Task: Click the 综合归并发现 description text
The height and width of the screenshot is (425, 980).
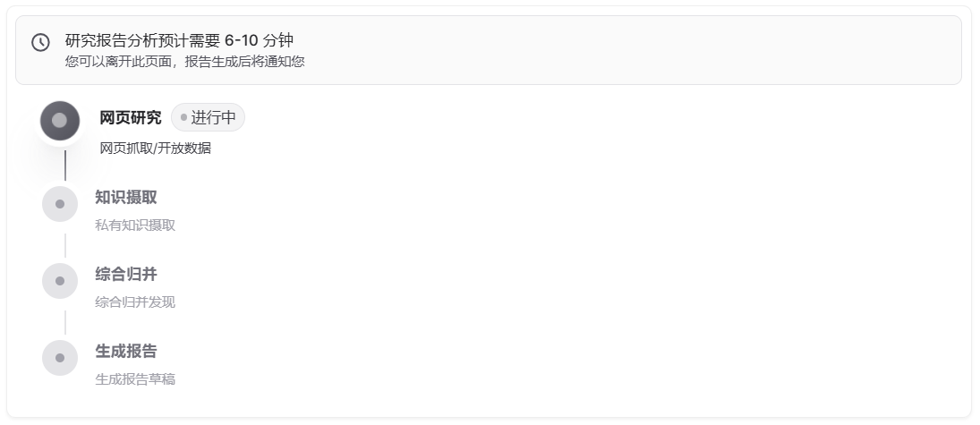Action: (135, 302)
